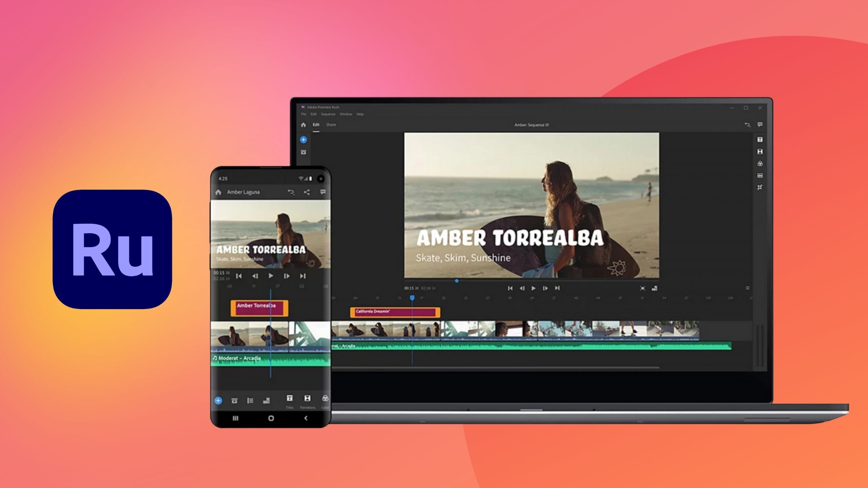
Task: Open the Help menu on the laptop
Action: click(x=360, y=114)
